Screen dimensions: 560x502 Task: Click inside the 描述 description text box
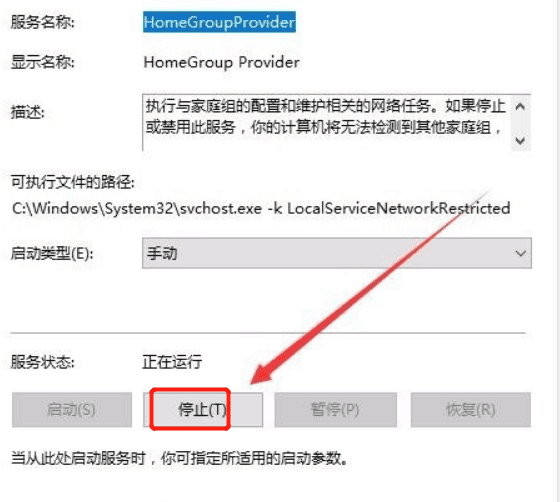point(326,122)
